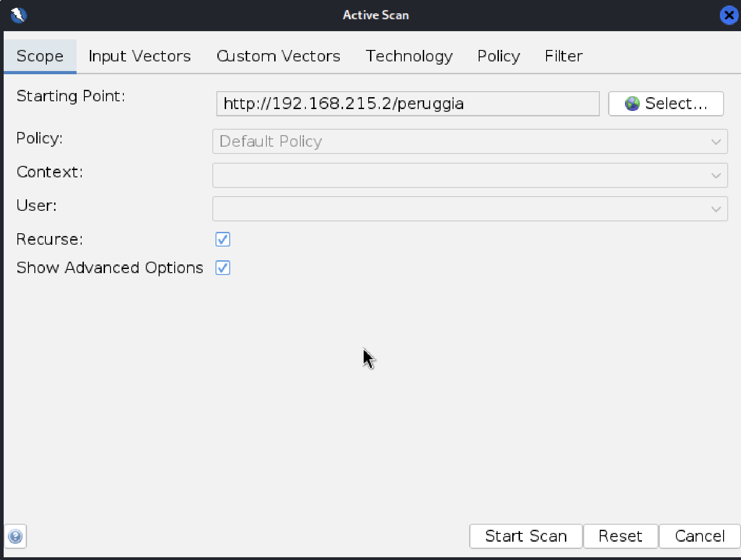Open the Input Vectors tab

(139, 56)
